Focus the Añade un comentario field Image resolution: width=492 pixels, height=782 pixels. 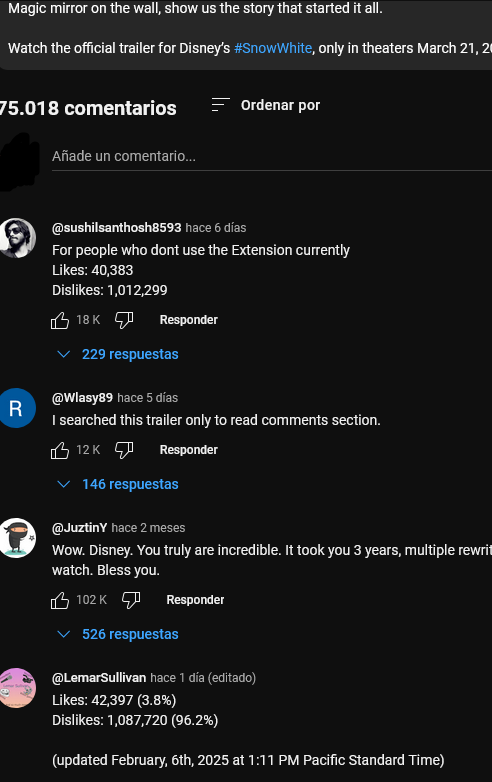(272, 157)
